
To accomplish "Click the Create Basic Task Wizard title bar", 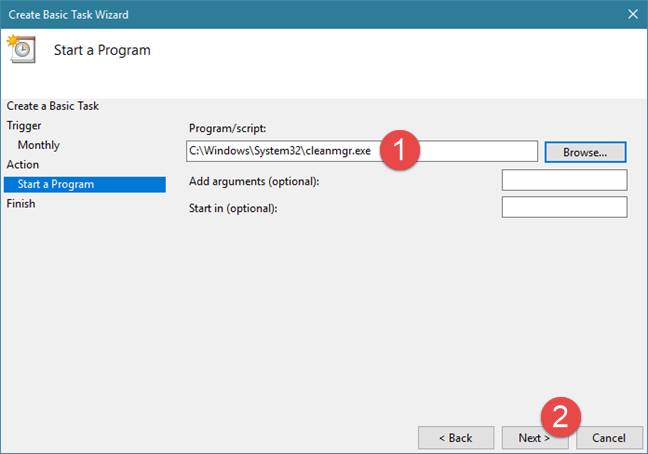I will pos(300,14).
